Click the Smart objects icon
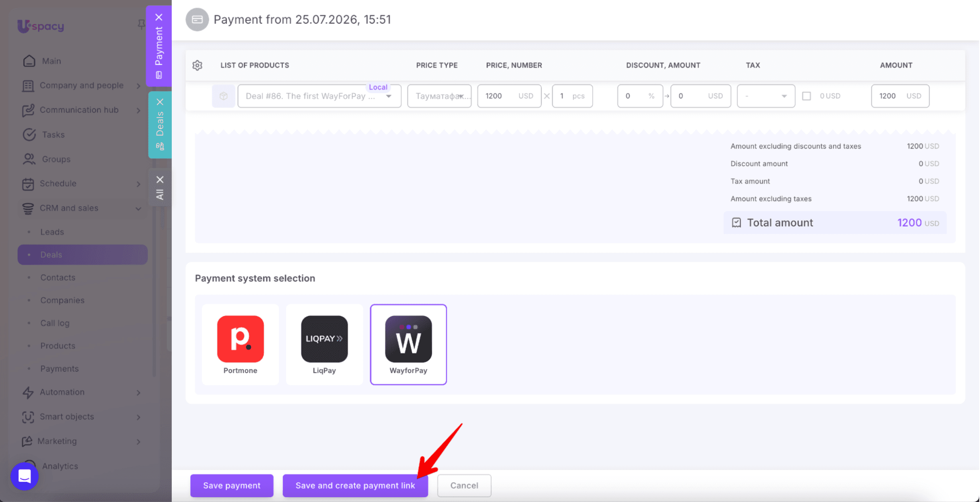Viewport: 980px width, 502px height. tap(28, 417)
